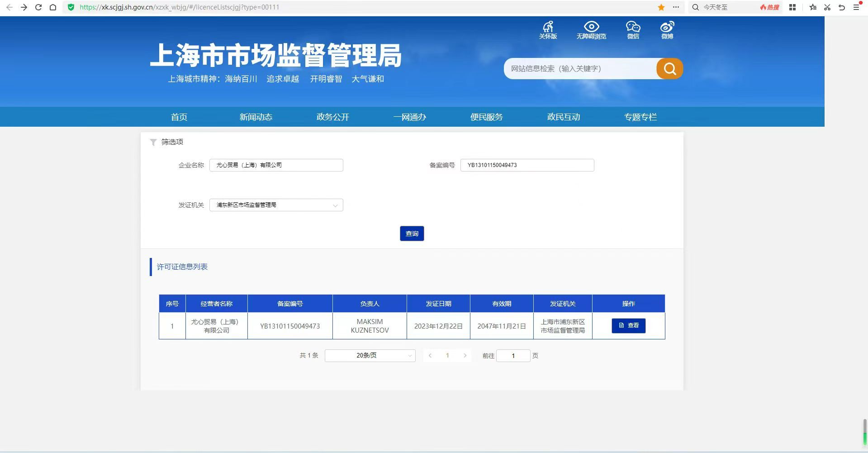Click the orange site search magnifier button

[x=669, y=69]
